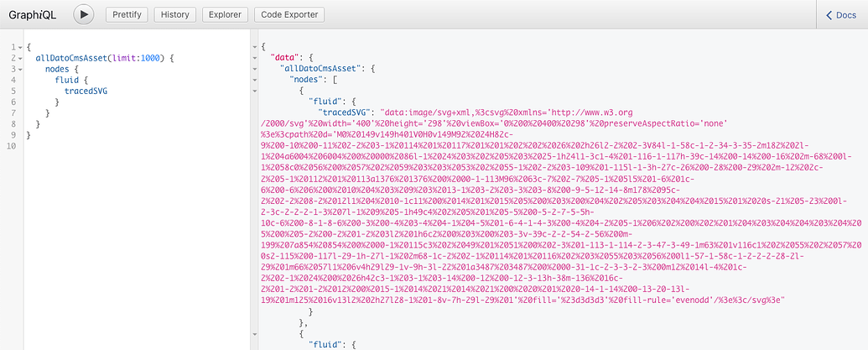The width and height of the screenshot is (868, 350).
Task: Run the query with the Execute button
Action: click(x=84, y=14)
